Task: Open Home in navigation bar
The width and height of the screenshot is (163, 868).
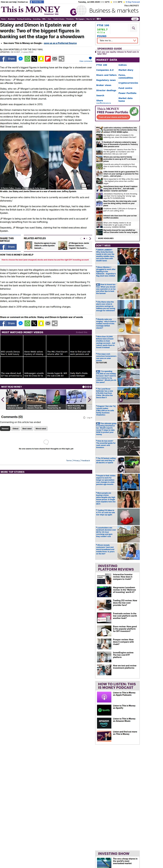Action: coord(3,19)
